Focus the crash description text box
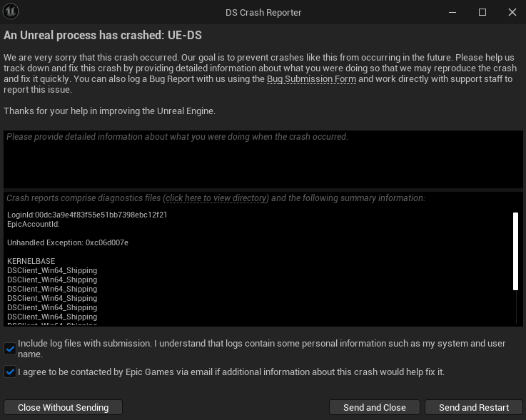 click(263, 159)
